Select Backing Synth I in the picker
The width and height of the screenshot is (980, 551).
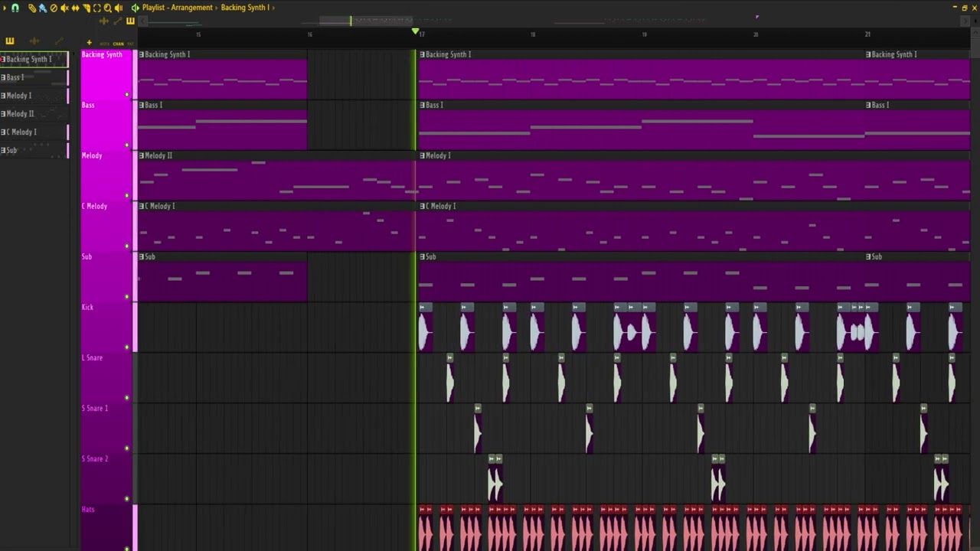[x=34, y=59]
